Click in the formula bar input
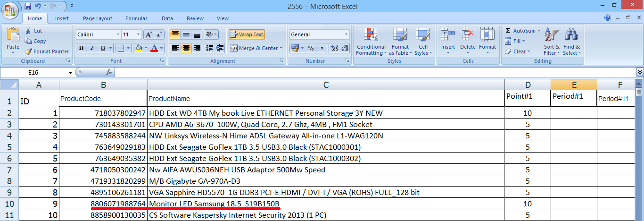Viewport: 644px width, 221px height. [375, 72]
